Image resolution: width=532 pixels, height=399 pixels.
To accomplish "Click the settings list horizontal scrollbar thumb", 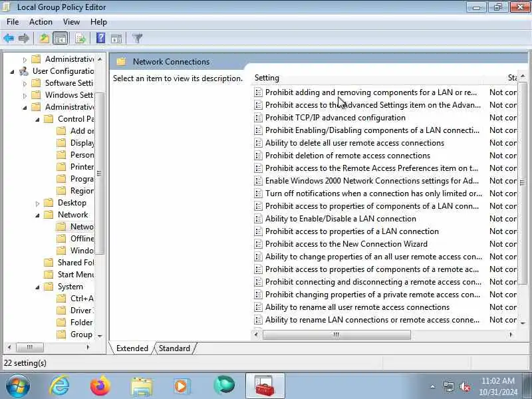I will point(336,335).
